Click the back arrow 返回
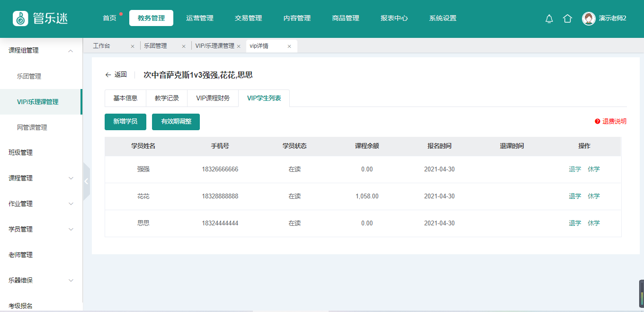Screen dimensions: 644x312 pos(116,75)
